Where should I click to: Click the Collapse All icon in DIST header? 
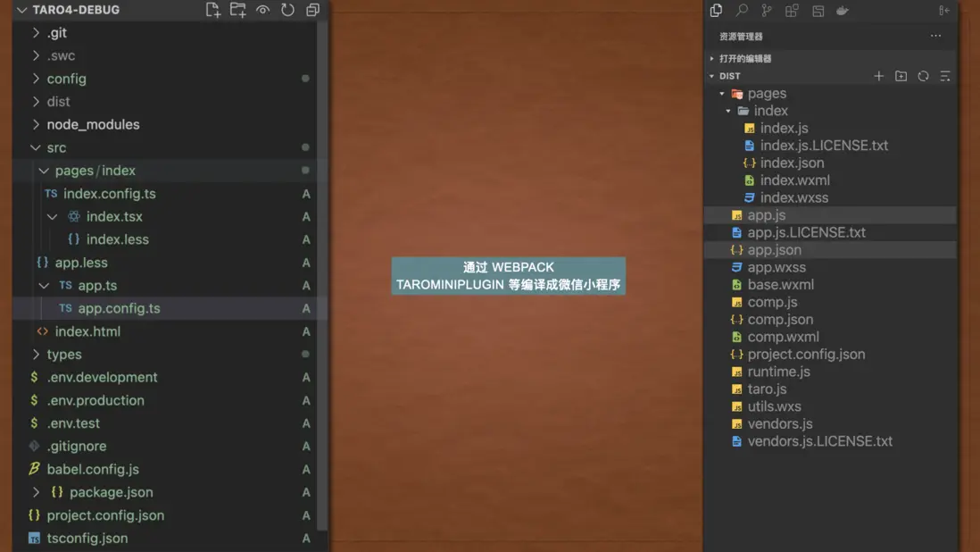click(x=945, y=76)
